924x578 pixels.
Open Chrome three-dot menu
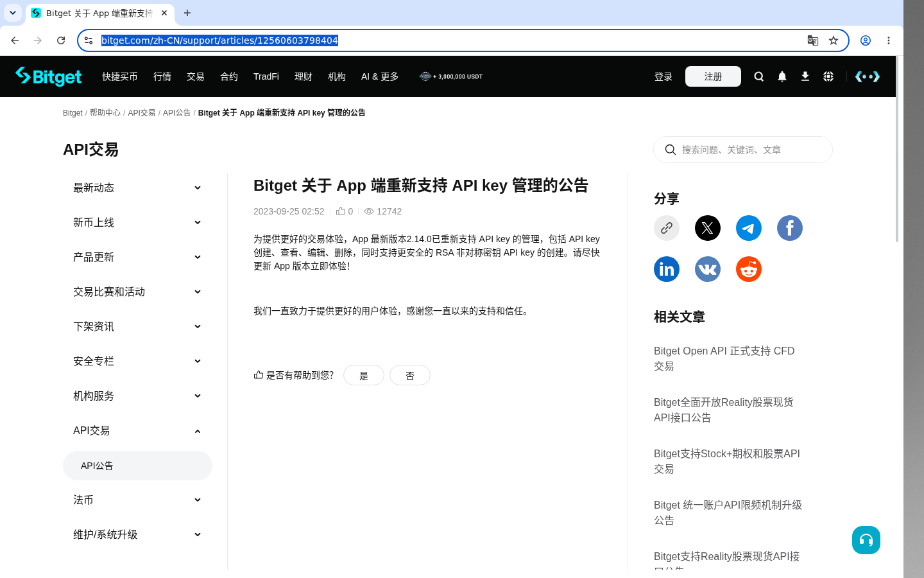[889, 40]
